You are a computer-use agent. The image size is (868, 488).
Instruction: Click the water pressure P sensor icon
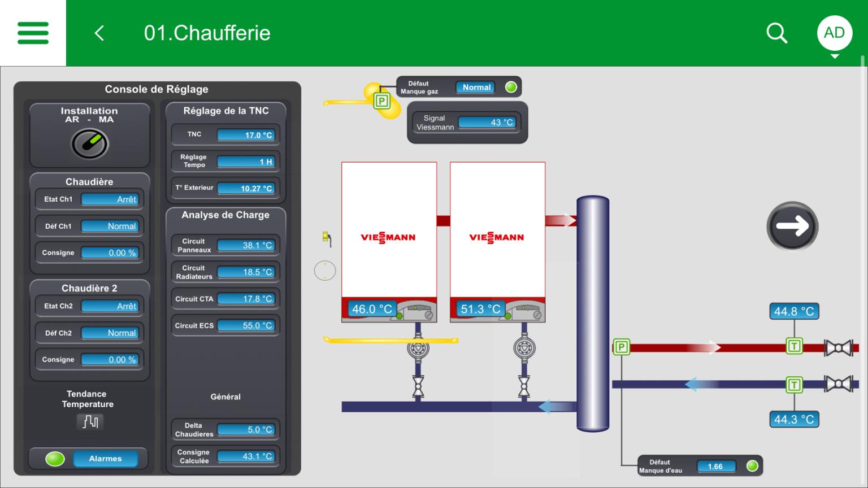(621, 347)
